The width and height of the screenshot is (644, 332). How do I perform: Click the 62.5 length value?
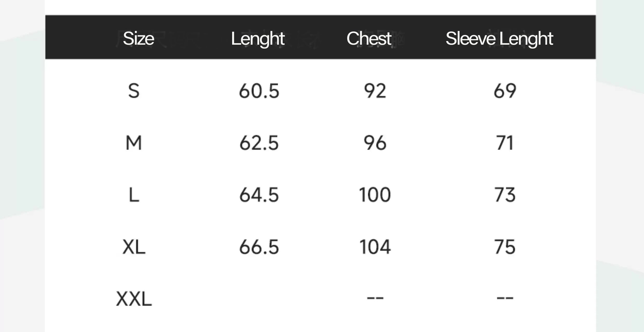point(259,143)
